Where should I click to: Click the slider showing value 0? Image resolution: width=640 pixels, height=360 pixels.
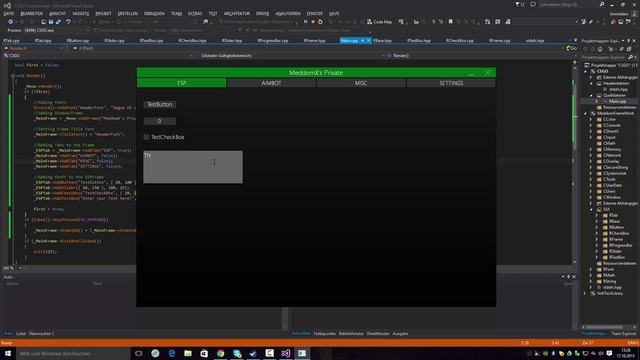[160, 121]
